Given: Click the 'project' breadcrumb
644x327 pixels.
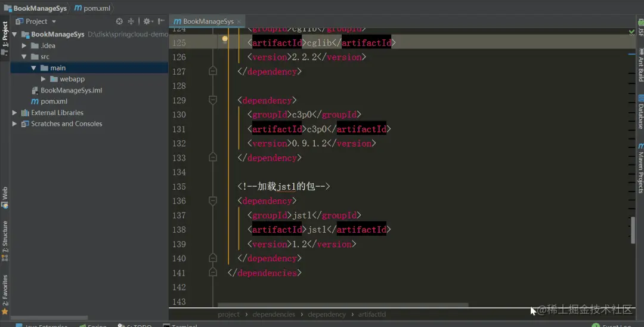Looking at the screenshot, I should [229, 314].
